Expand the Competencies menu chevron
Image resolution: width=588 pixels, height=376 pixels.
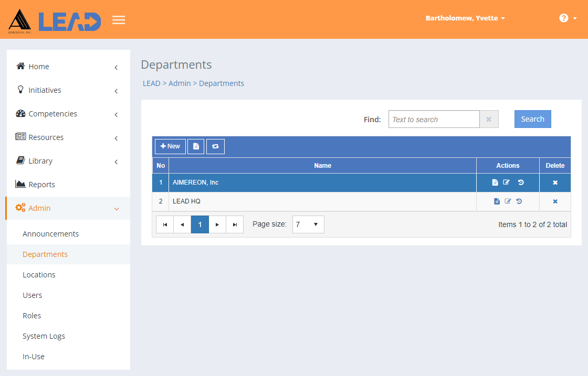coord(116,115)
